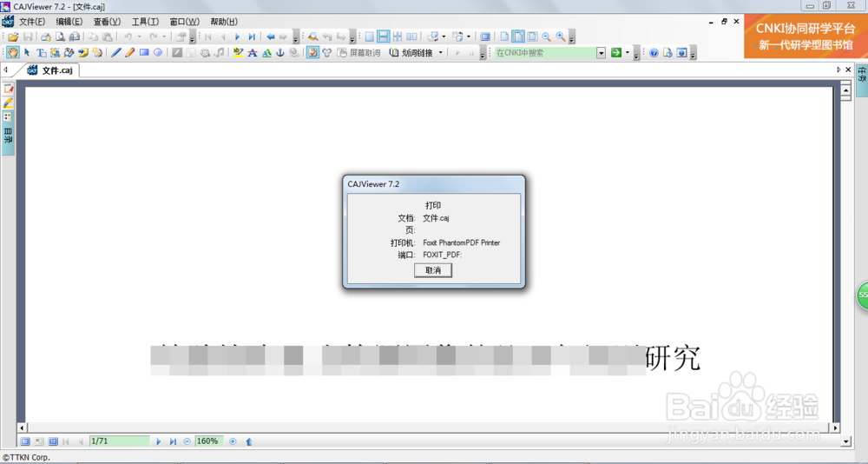Click the Print icon in the top toolbar

(46, 36)
